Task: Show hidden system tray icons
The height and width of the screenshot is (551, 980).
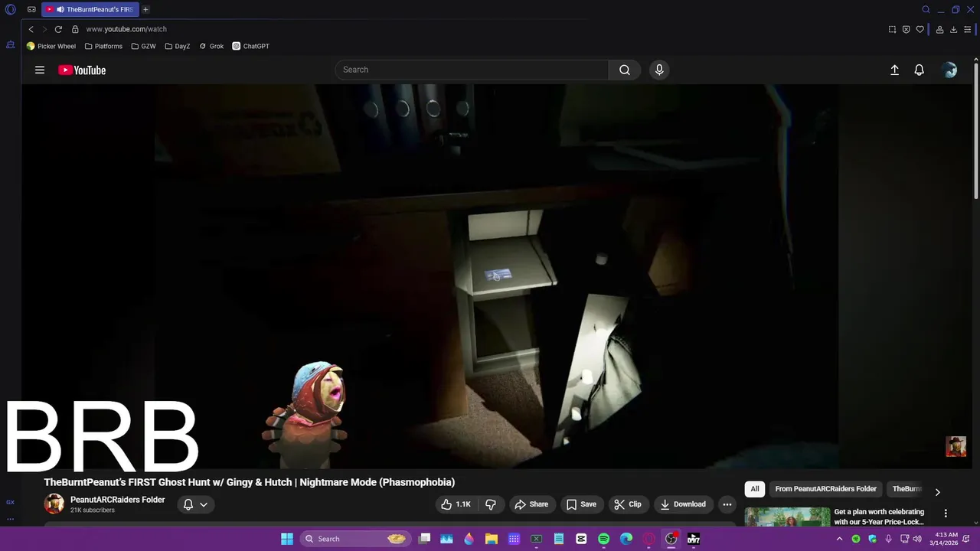Action: tap(840, 539)
